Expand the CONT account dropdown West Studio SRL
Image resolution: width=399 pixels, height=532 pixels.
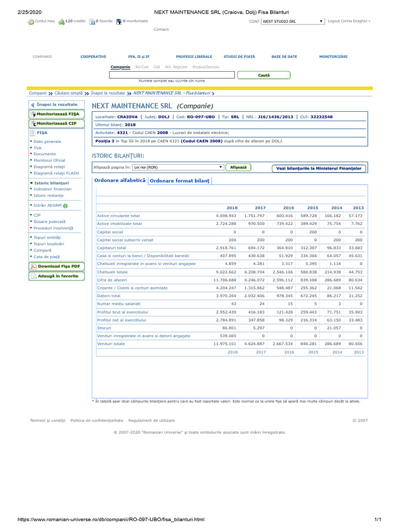[x=293, y=22]
